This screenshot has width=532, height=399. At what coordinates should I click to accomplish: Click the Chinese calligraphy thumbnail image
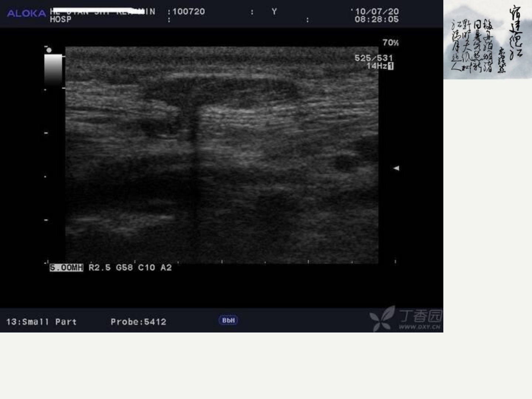pyautogui.click(x=488, y=40)
